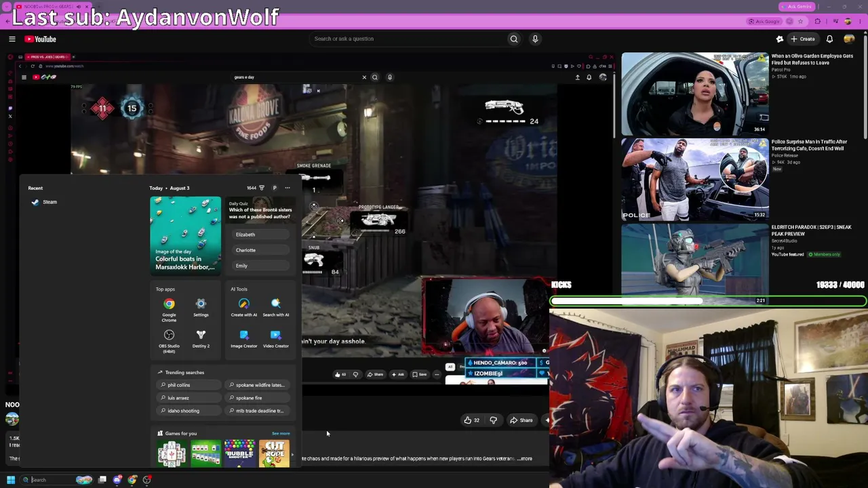This screenshot has width=868, height=488.
Task: Open OBS Studio from the taskbar
Action: 147,480
